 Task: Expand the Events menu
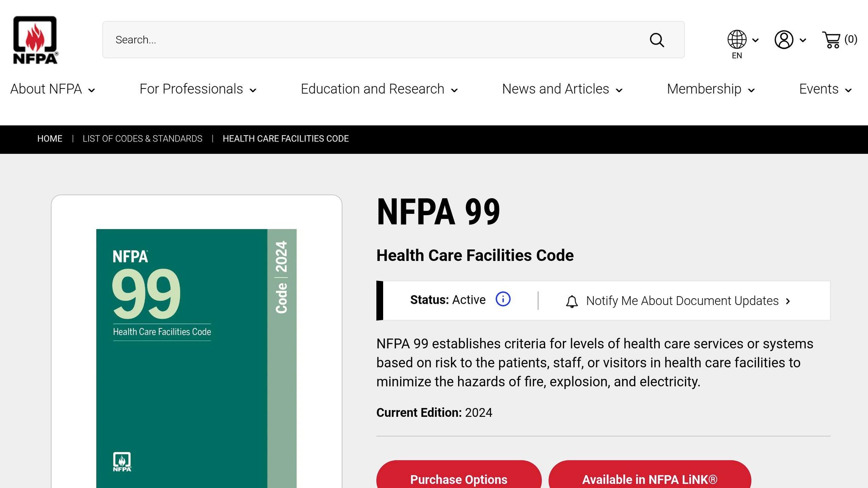click(826, 89)
